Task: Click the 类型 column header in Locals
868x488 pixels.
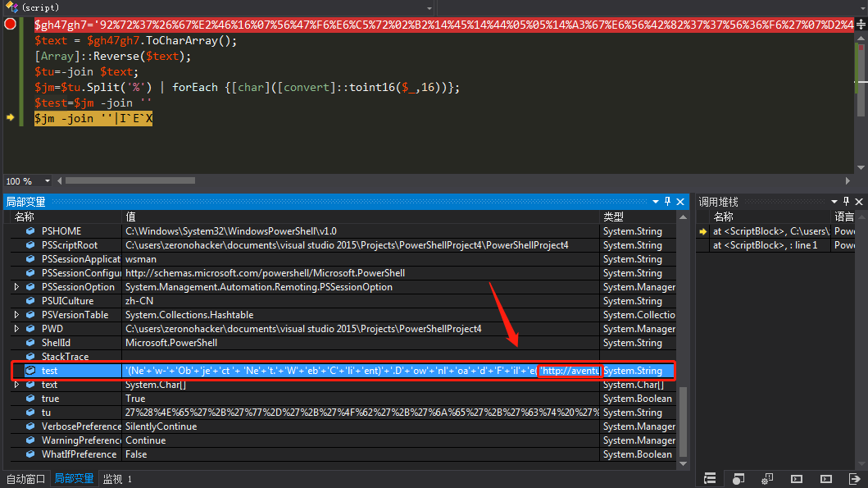Action: [639, 217]
